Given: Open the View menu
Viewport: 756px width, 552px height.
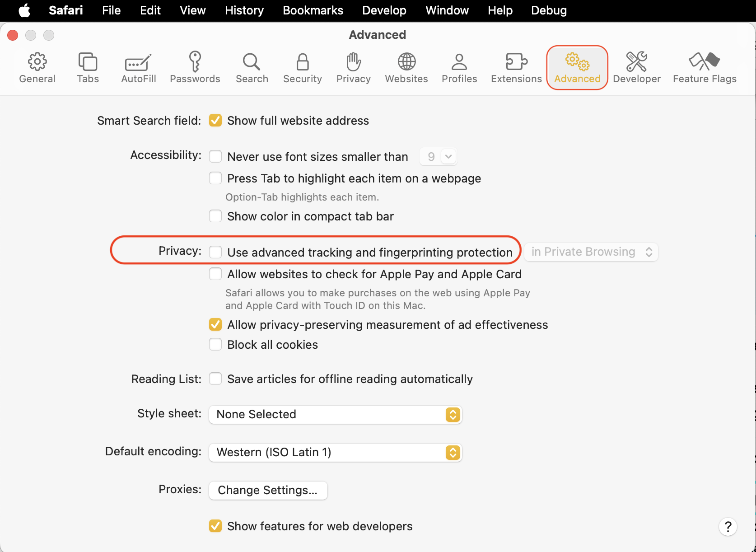Looking at the screenshot, I should tap(193, 10).
